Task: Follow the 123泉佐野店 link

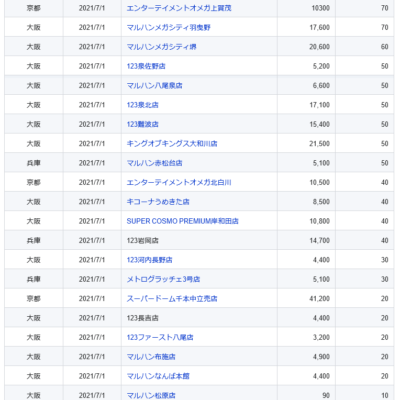Action: point(146,66)
